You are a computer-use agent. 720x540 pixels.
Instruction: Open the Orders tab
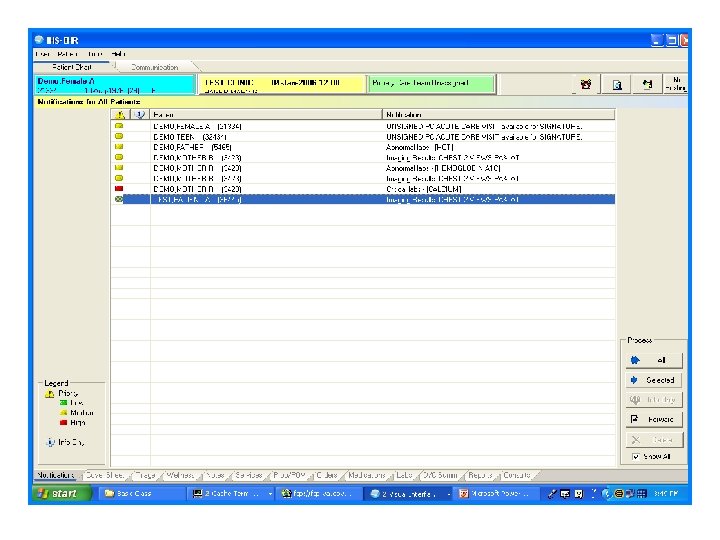327,475
